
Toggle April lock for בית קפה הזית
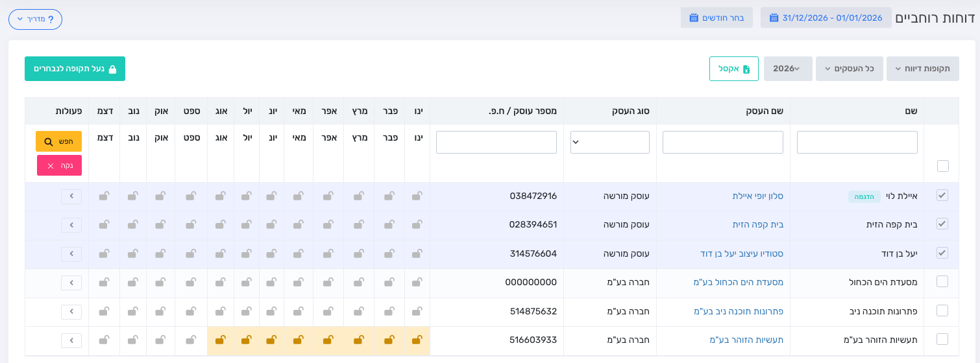coord(329,225)
